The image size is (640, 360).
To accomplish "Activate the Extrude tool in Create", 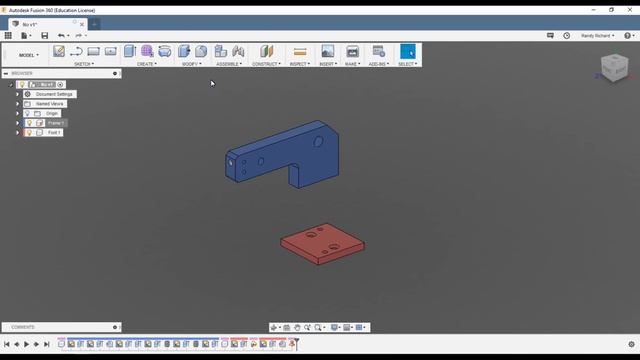I will click(130, 51).
